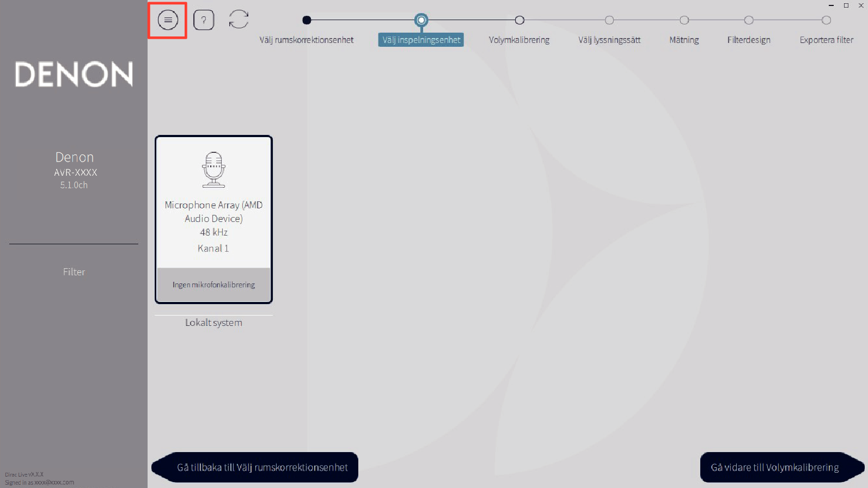Click the Signed in as account text
868x488 pixels.
click(x=39, y=483)
